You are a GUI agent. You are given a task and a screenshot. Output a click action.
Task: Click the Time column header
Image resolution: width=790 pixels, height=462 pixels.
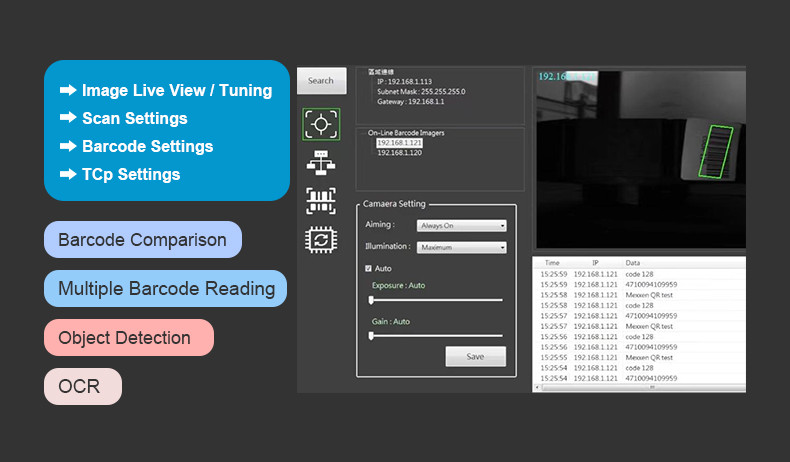(x=552, y=262)
